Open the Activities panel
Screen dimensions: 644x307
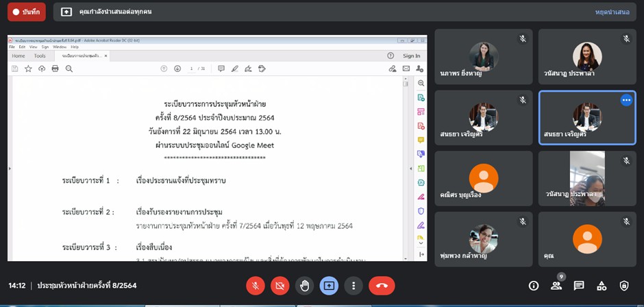click(602, 286)
